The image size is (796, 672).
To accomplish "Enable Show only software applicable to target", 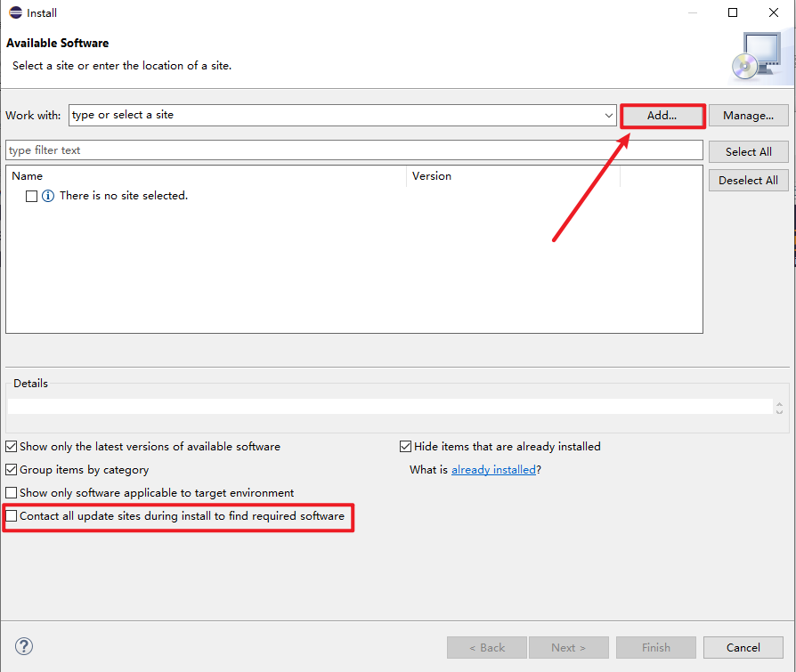I will (x=12, y=493).
